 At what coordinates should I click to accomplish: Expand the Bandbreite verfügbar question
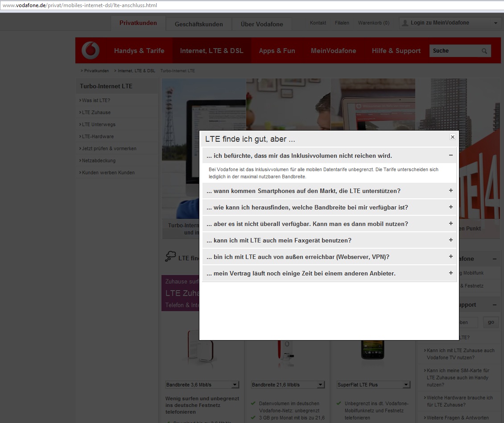(x=450, y=207)
